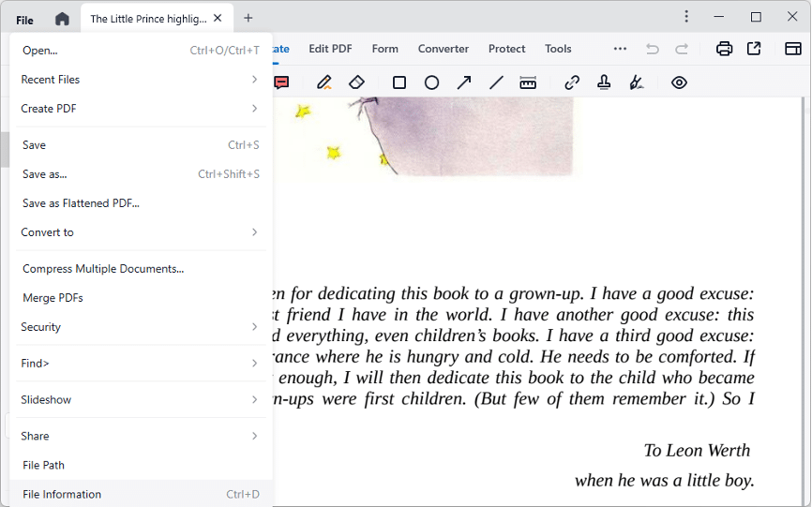Select the measure ruler tool
This screenshot has height=507, width=812.
pyautogui.click(x=528, y=82)
